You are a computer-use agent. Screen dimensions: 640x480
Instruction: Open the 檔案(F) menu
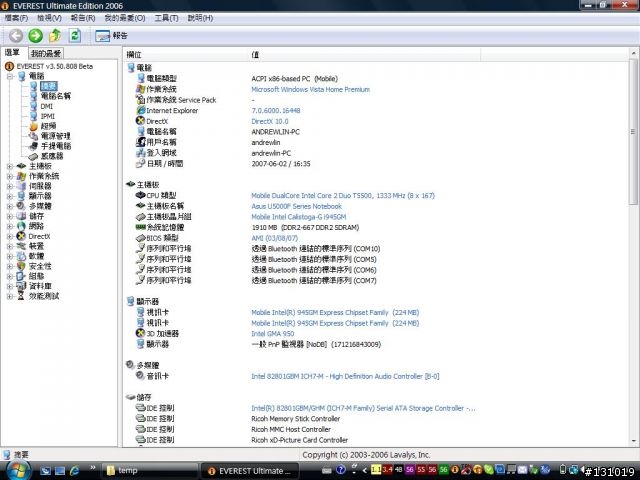[16, 18]
